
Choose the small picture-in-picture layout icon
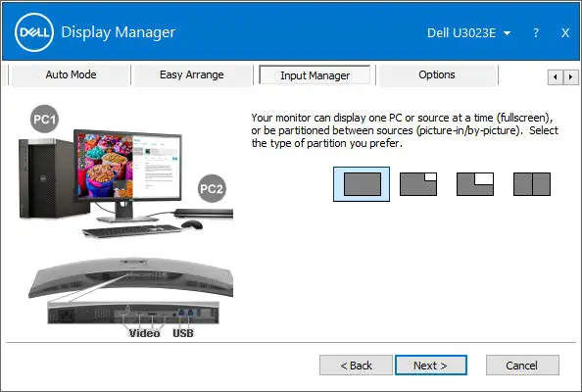point(418,184)
